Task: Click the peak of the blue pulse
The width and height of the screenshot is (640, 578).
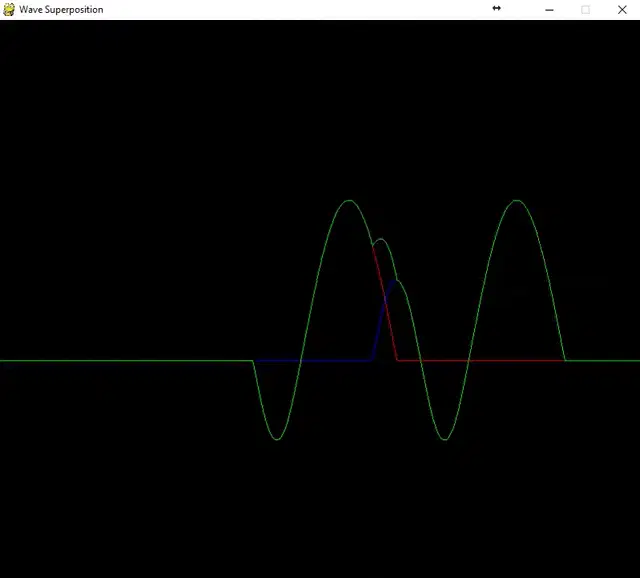Action: (x=396, y=281)
